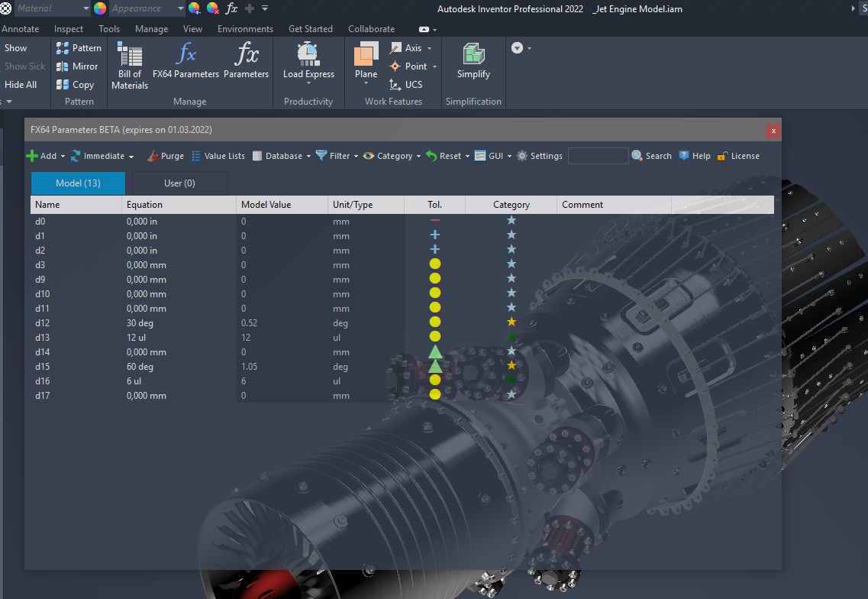Toggle category star for d13
Image resolution: width=868 pixels, height=599 pixels.
tap(511, 336)
